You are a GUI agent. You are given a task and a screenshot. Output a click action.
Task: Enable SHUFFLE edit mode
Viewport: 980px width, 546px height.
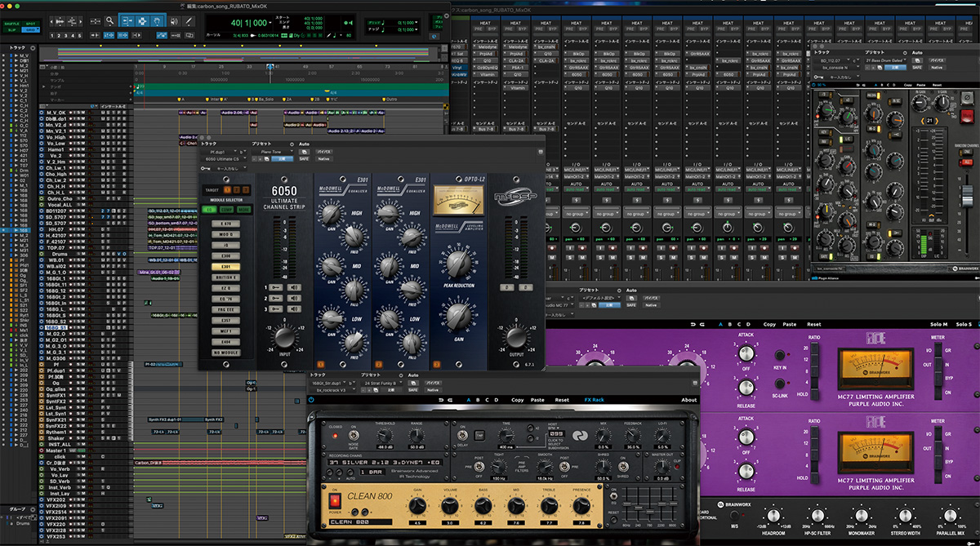pos(11,24)
